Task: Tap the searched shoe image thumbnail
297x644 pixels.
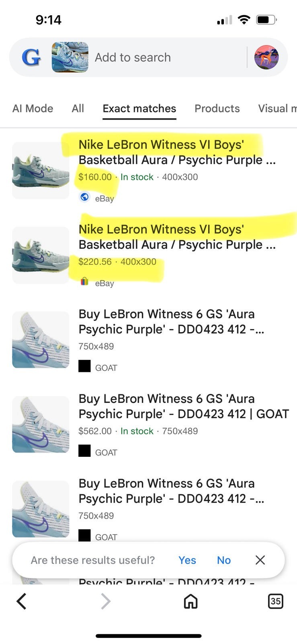Action: [x=70, y=58]
